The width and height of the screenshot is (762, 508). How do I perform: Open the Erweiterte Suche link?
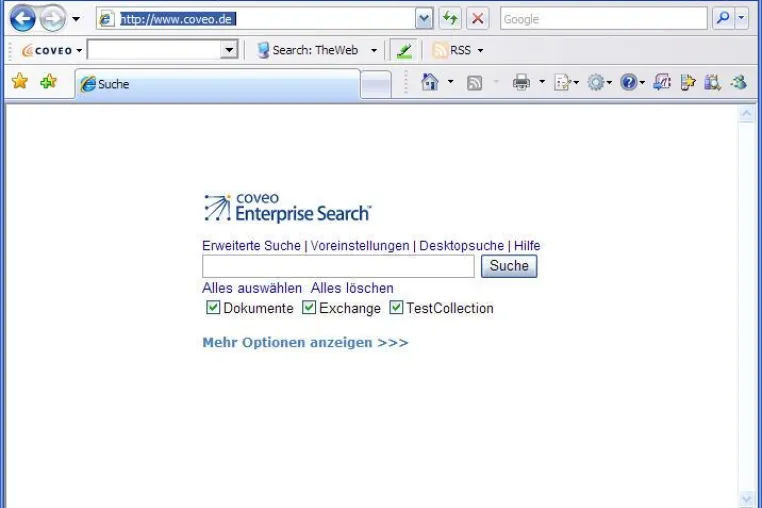251,245
